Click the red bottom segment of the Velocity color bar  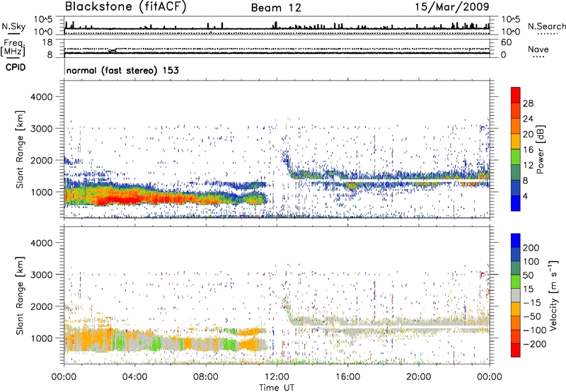tap(516, 350)
